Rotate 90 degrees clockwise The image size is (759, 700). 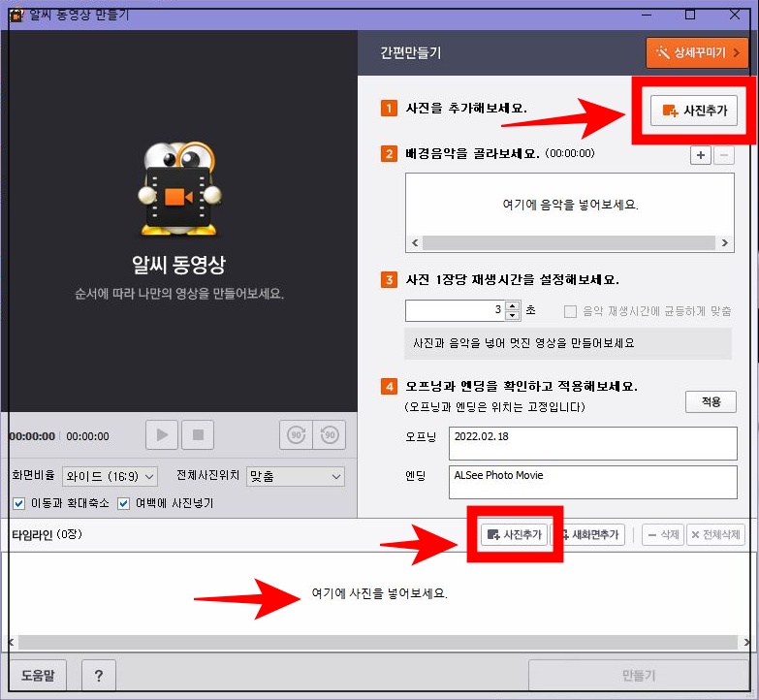point(296,434)
